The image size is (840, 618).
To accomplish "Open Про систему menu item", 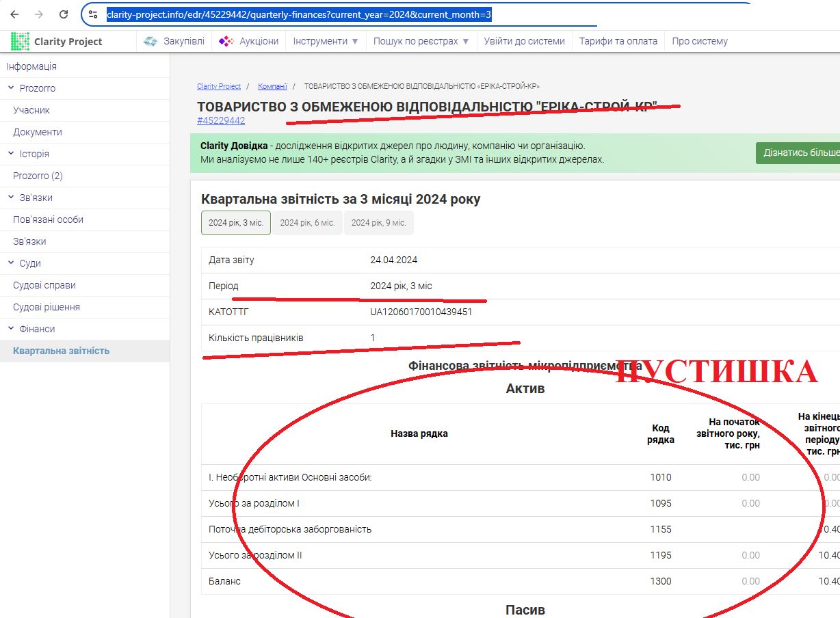I will [x=700, y=41].
